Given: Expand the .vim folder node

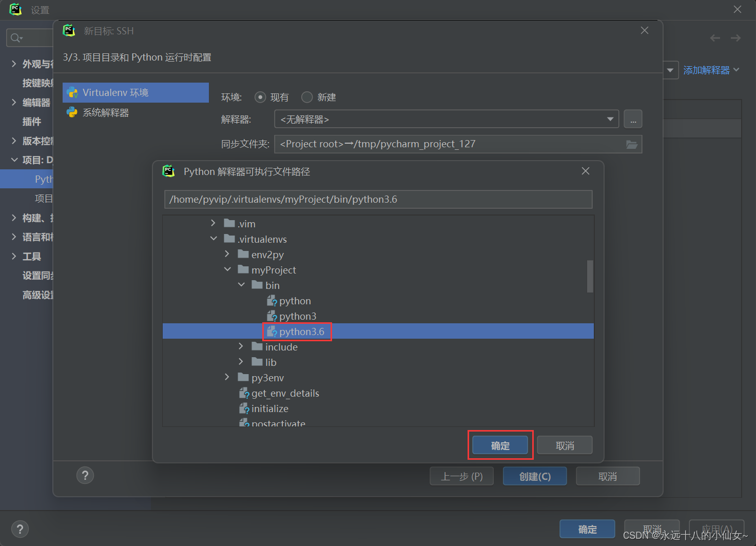Looking at the screenshot, I should pyautogui.click(x=213, y=223).
